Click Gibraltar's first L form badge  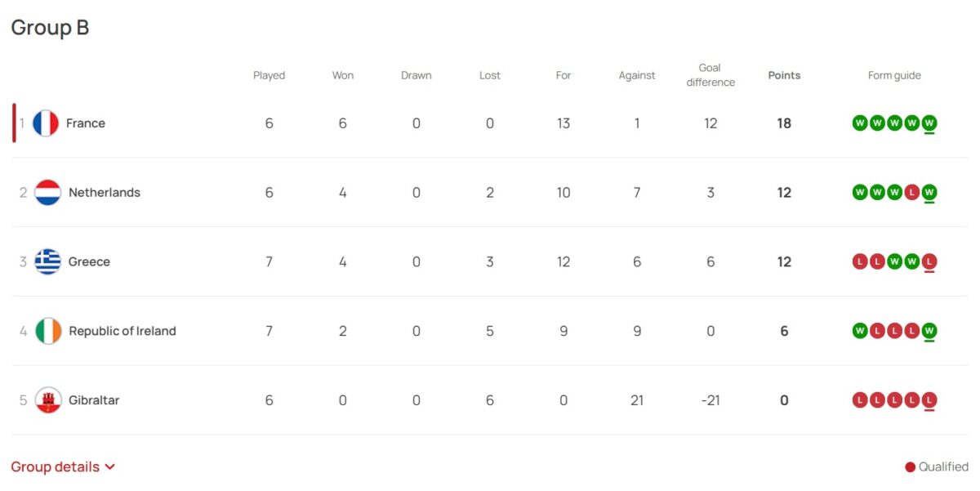point(860,400)
